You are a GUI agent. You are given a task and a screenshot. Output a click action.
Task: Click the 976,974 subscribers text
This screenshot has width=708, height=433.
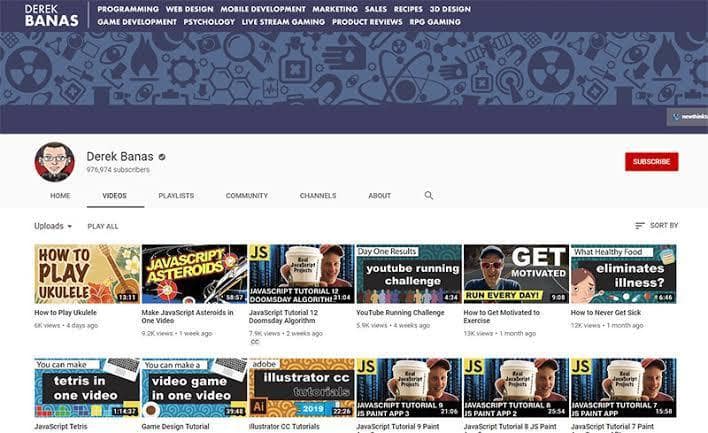click(118, 170)
